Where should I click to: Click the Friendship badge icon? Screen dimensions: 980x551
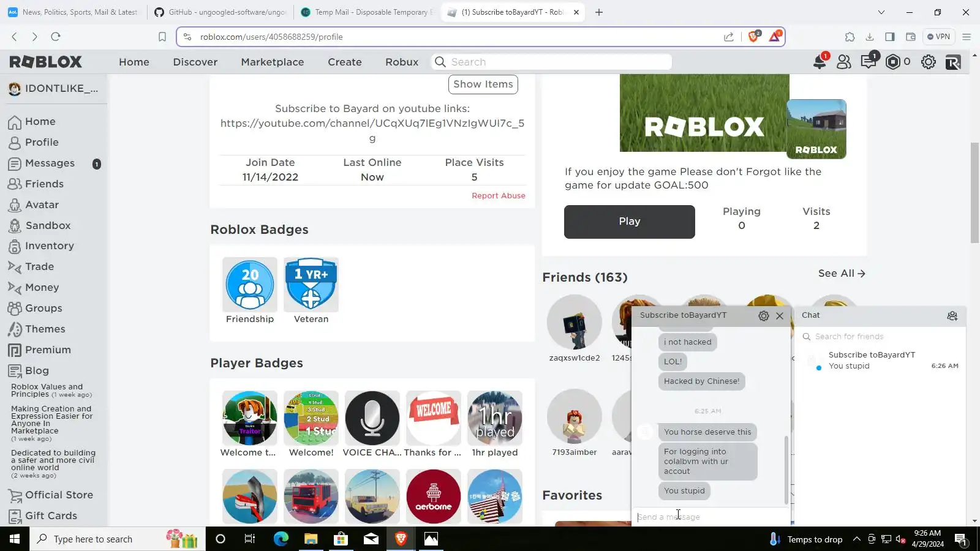tap(250, 285)
